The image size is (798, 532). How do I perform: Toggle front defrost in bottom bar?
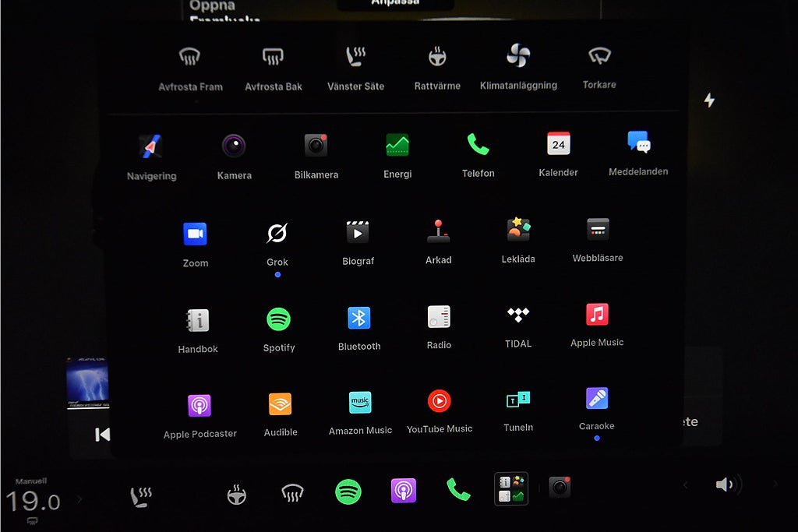(x=292, y=493)
